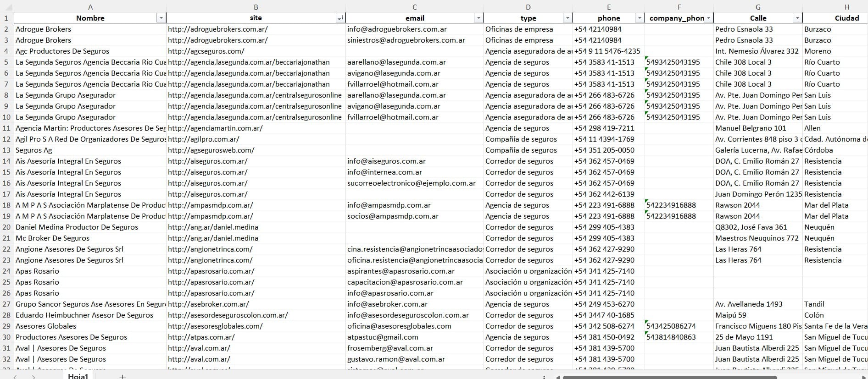The height and width of the screenshot is (379, 868).
Task: Click the cell info@adroguebrokers.com.ar
Action: (415, 29)
